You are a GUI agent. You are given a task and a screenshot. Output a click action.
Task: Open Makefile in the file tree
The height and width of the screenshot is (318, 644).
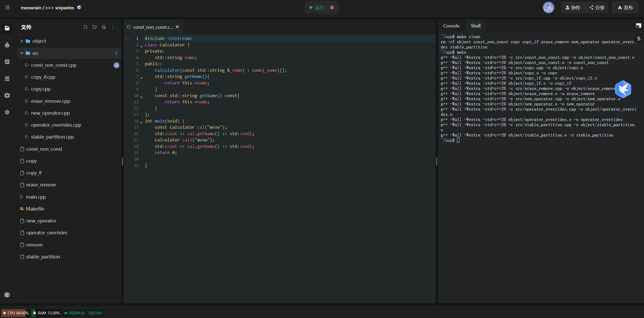point(35,209)
